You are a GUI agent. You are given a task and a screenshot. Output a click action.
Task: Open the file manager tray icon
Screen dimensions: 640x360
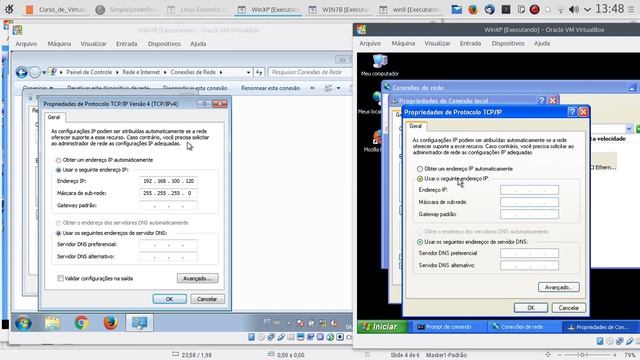pyautogui.click(x=456, y=9)
